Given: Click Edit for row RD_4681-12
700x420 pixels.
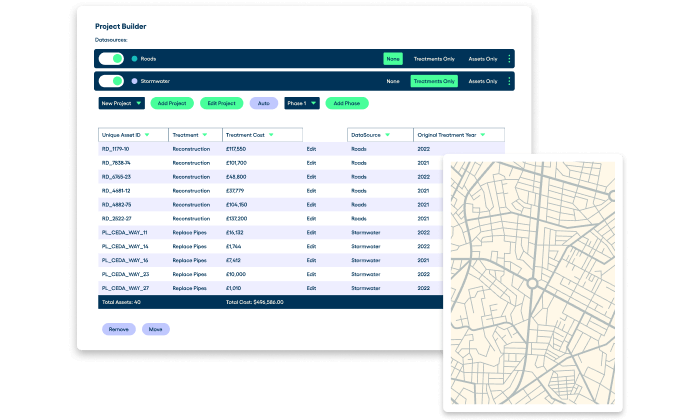Looking at the screenshot, I should click(x=311, y=191).
